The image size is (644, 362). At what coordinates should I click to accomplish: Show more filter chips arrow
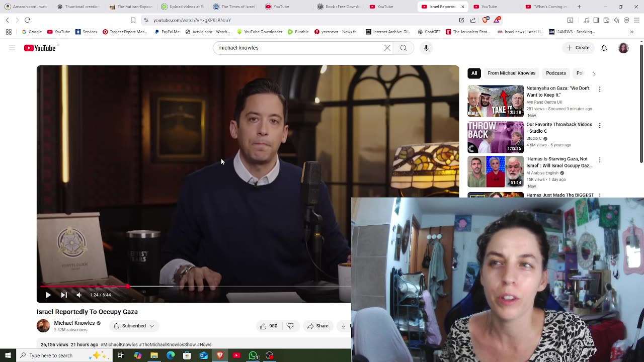[594, 73]
